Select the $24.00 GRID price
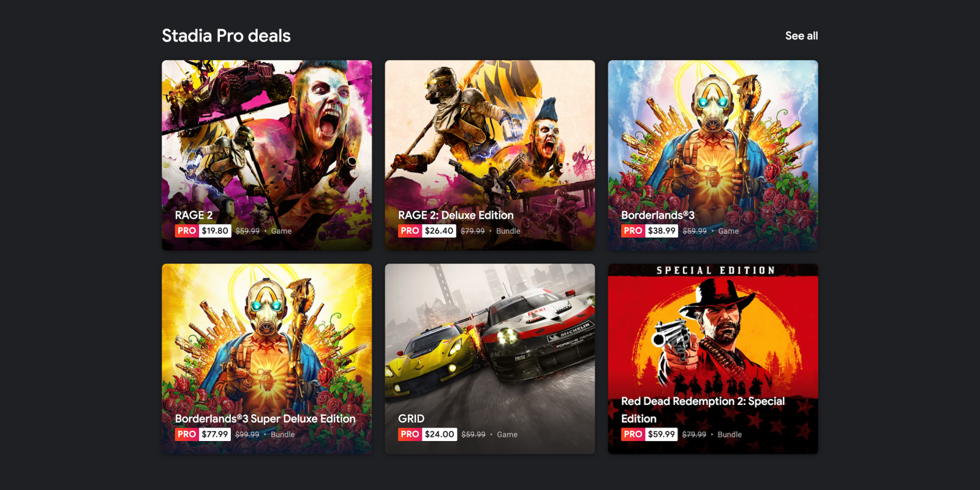This screenshot has height=490, width=980. (439, 434)
